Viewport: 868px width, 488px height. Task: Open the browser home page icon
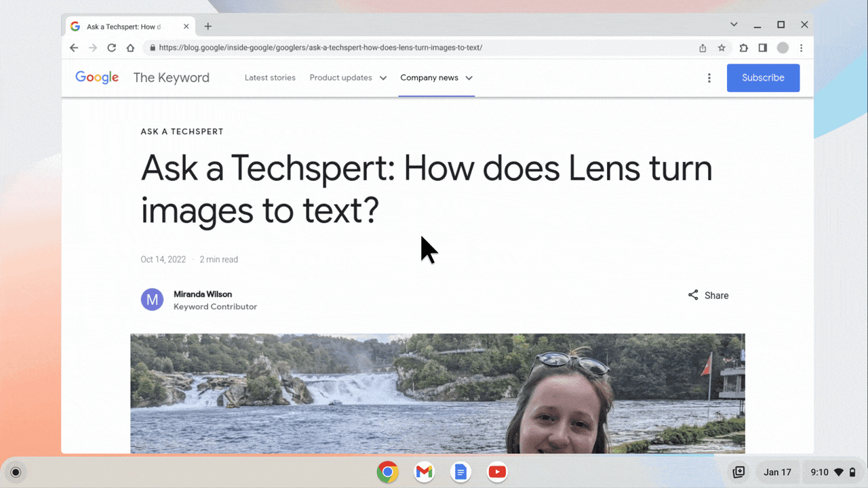point(130,48)
